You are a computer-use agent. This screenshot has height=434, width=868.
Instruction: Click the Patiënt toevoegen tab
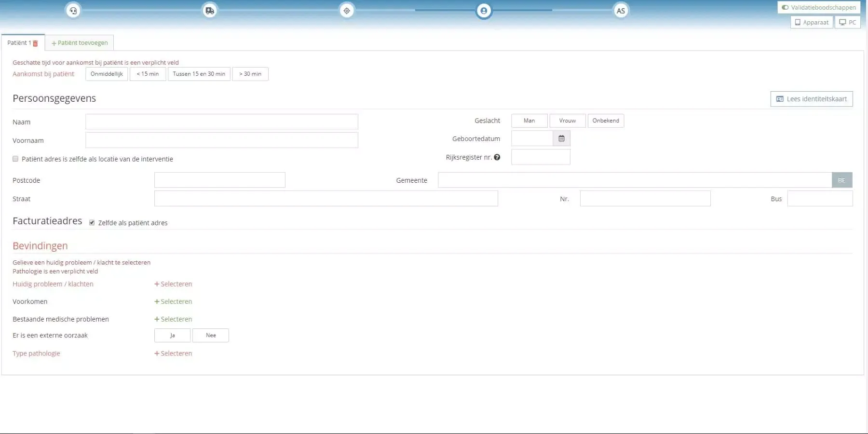[x=80, y=43]
